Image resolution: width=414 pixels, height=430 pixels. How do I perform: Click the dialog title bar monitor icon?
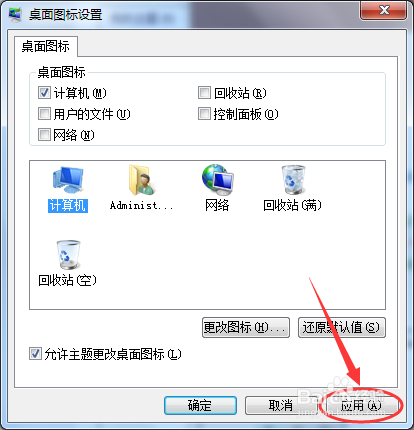[x=14, y=15]
